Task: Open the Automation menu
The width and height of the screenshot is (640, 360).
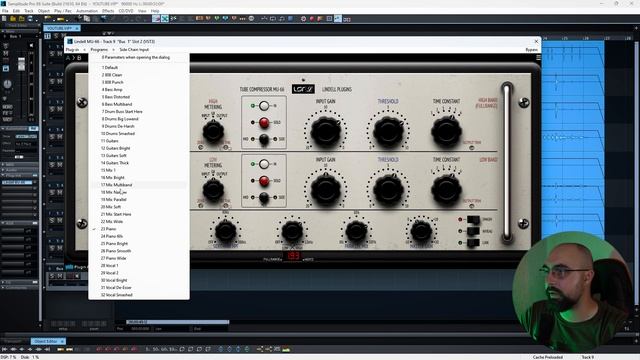Action: pyautogui.click(x=87, y=11)
